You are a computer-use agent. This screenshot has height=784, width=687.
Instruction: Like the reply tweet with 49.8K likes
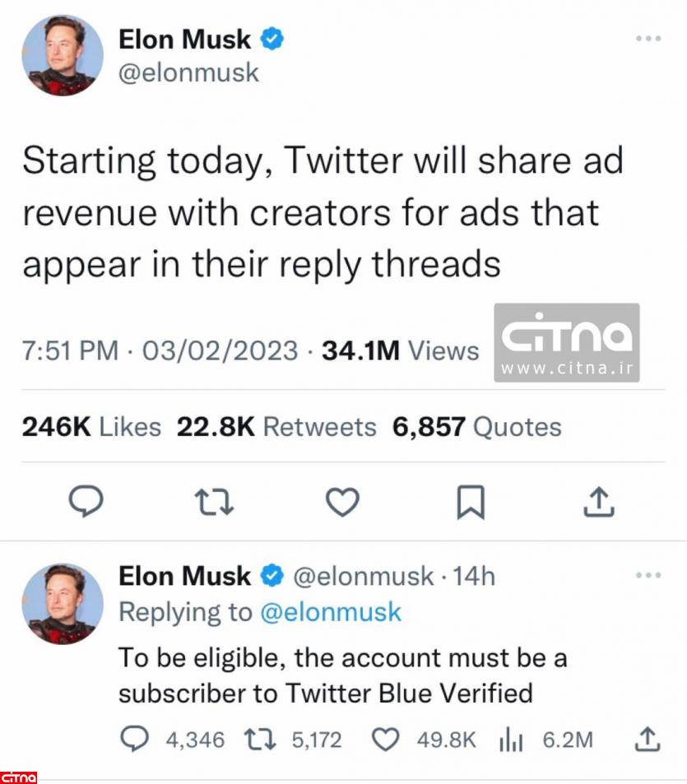click(x=386, y=740)
